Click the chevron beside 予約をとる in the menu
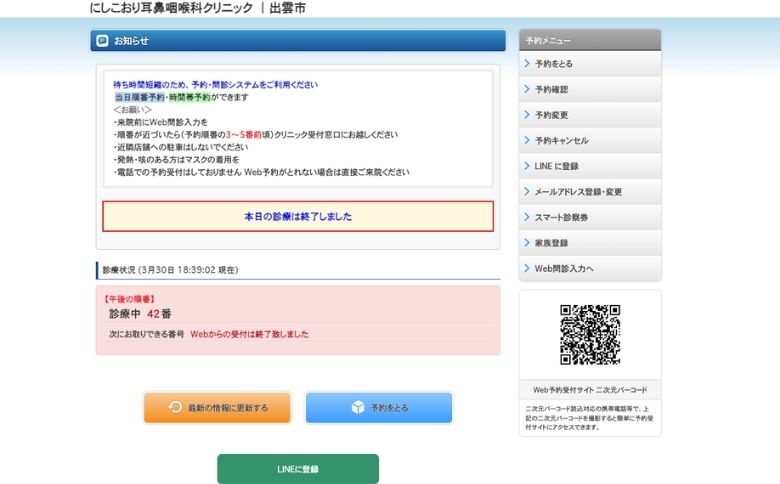The width and height of the screenshot is (780, 484). (527, 63)
